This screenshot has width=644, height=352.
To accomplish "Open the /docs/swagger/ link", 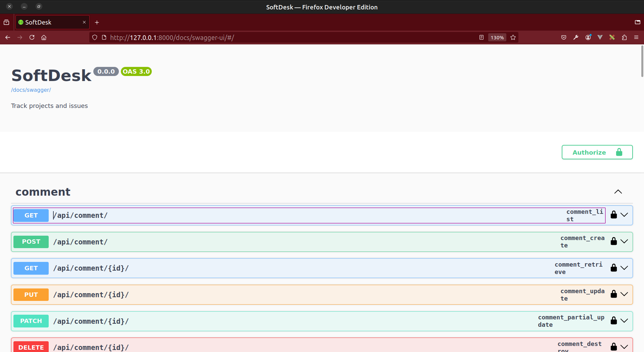I will [31, 90].
